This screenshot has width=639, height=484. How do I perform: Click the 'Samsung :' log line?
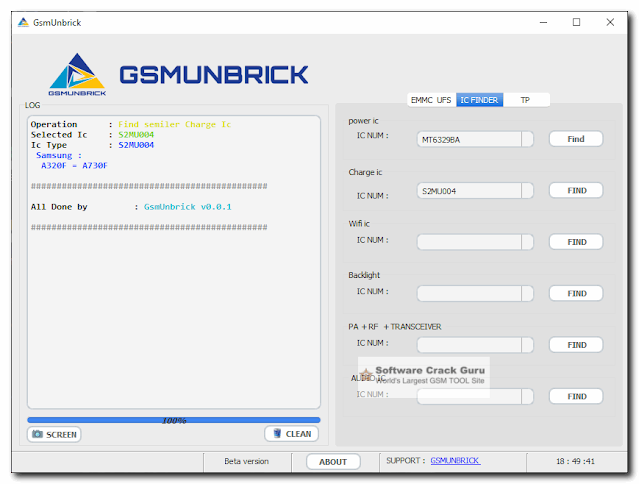pos(59,155)
